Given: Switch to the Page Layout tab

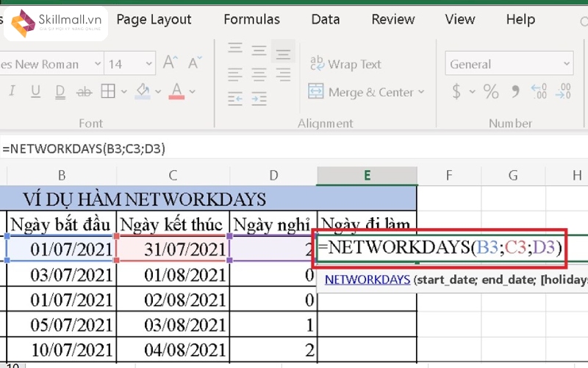Looking at the screenshot, I should [x=154, y=20].
